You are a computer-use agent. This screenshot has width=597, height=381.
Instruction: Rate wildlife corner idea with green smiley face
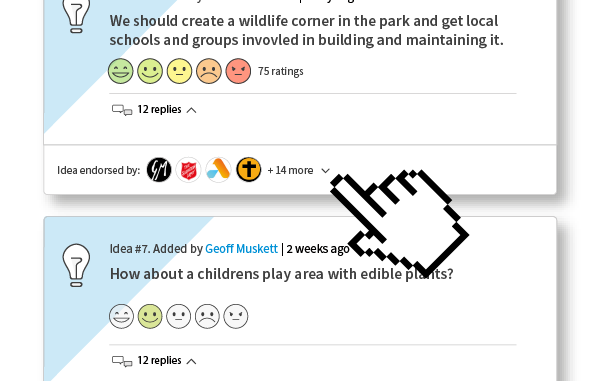(150, 71)
